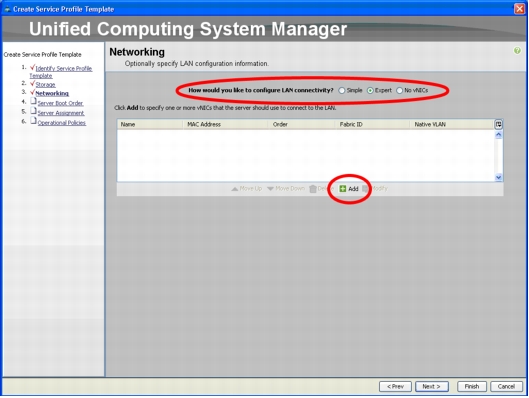
Task: Click the vNIC table scroll up arrow
Action: pyautogui.click(x=498, y=135)
